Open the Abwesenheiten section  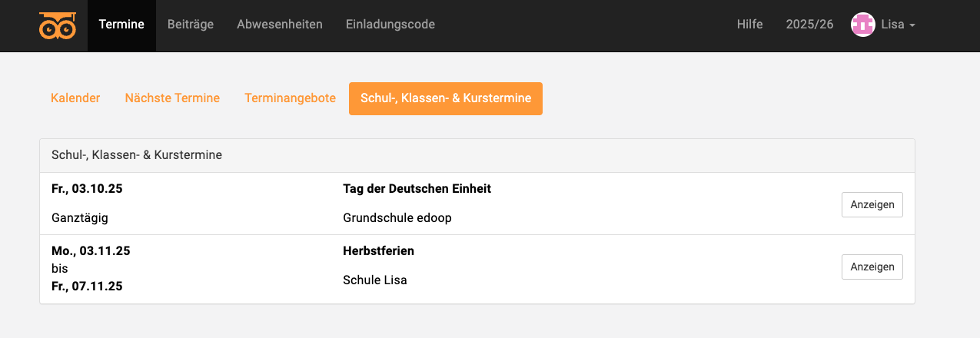(x=280, y=25)
